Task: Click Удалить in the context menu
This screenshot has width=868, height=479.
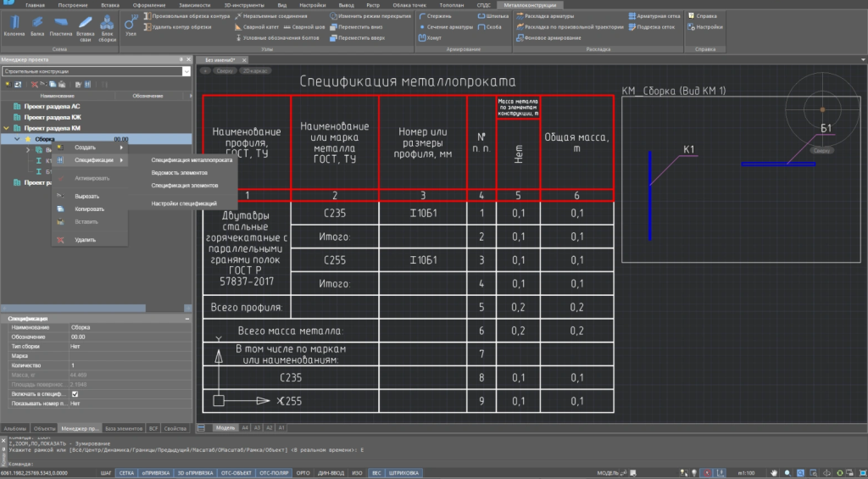Action: tap(86, 239)
